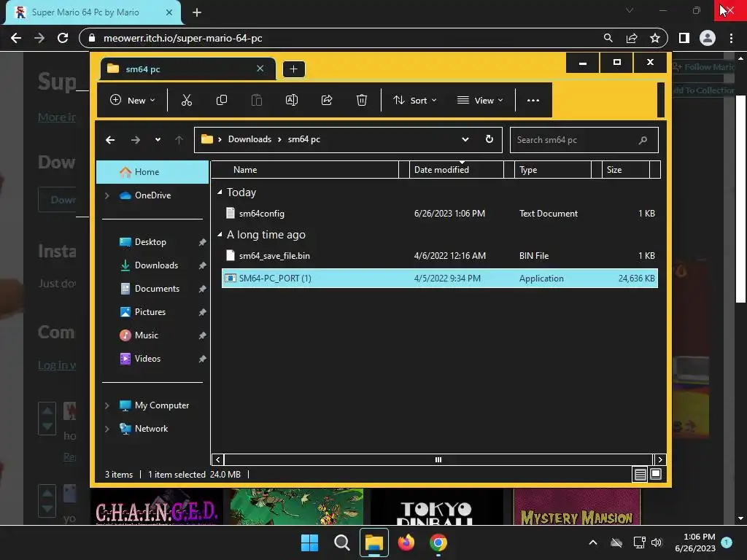Reload the Chrome page
747x560 pixels.
click(63, 38)
